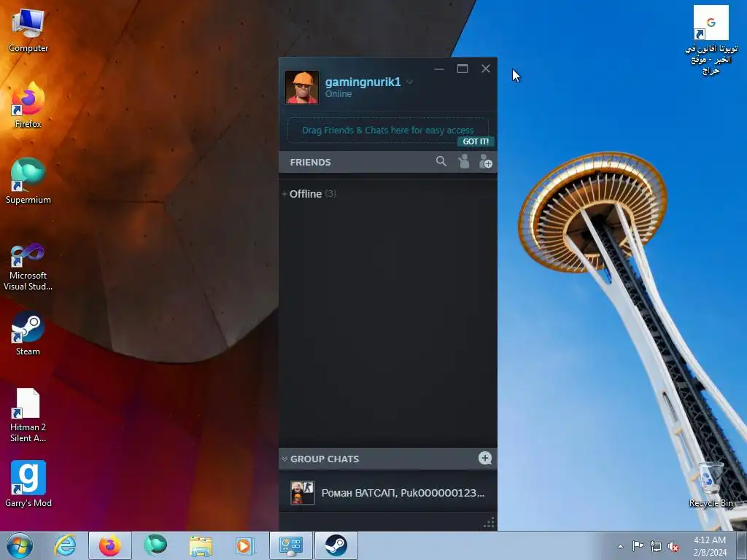Screen dimensions: 747x560
Task: Click the Steam taskbar button
Action: [336, 545]
